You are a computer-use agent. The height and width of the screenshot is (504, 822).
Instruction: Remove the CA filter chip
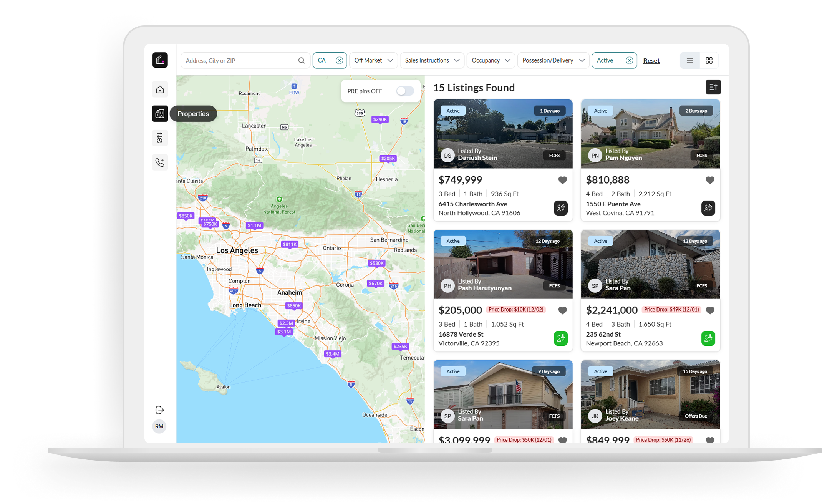(x=340, y=60)
